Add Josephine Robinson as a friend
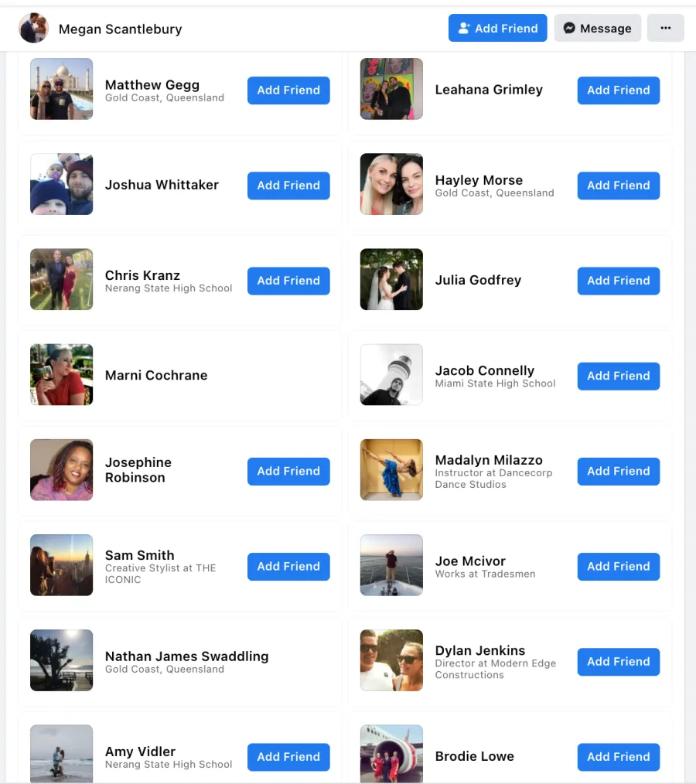Image resolution: width=696 pixels, height=784 pixels. 288,472
